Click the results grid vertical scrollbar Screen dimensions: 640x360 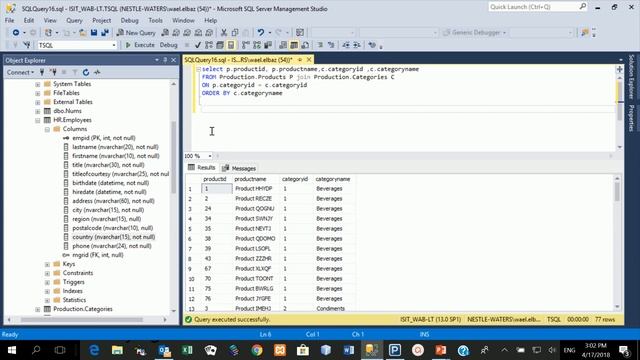point(617,242)
